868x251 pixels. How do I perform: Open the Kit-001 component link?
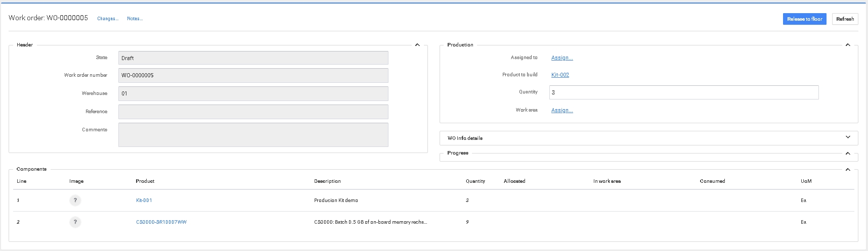[144, 200]
